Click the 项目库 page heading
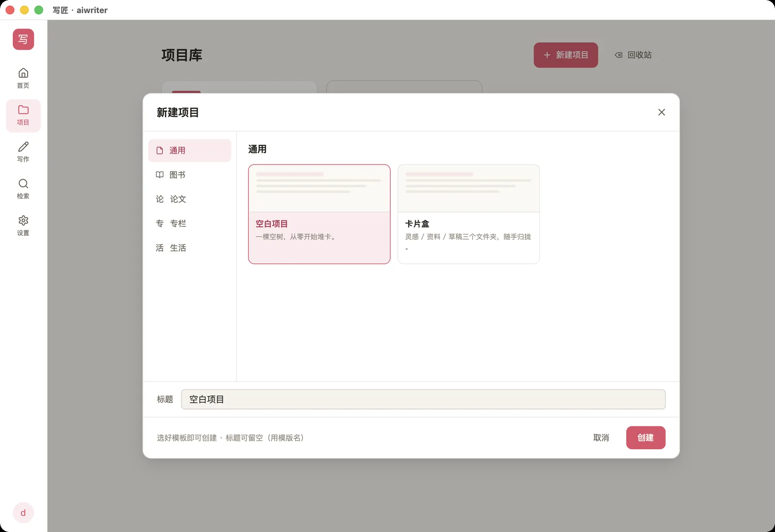Viewport: 775px width, 532px height. coord(182,55)
